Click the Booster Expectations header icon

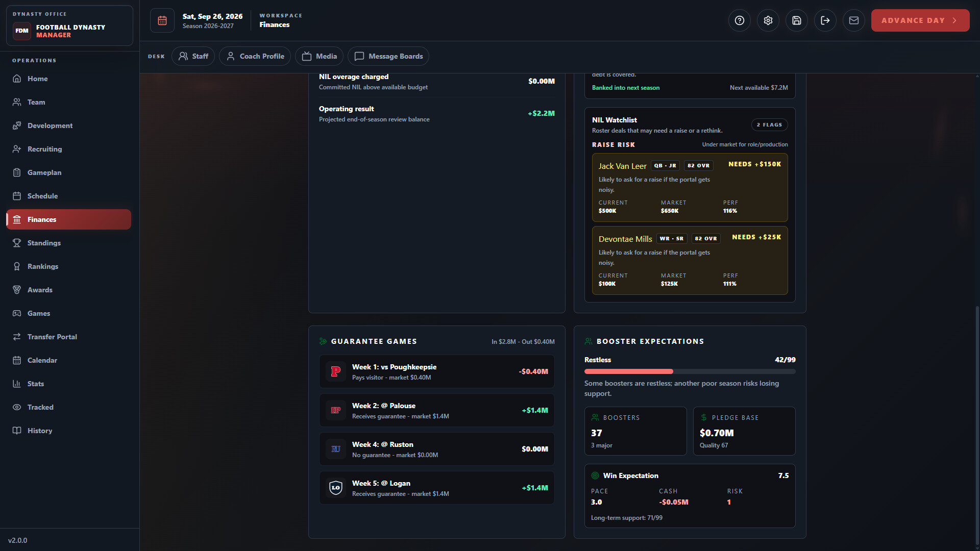589,341
